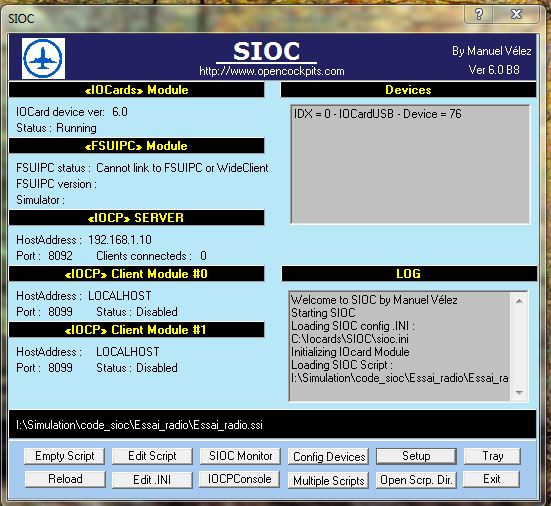Click the 'By Manuel Vélez' credit text

pyautogui.click(x=491, y=51)
